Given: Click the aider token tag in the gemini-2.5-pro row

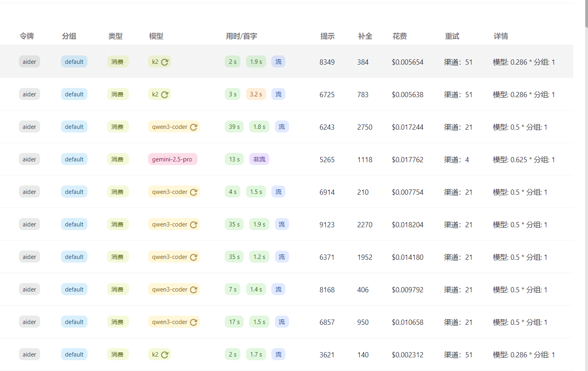Looking at the screenshot, I should 29,159.
